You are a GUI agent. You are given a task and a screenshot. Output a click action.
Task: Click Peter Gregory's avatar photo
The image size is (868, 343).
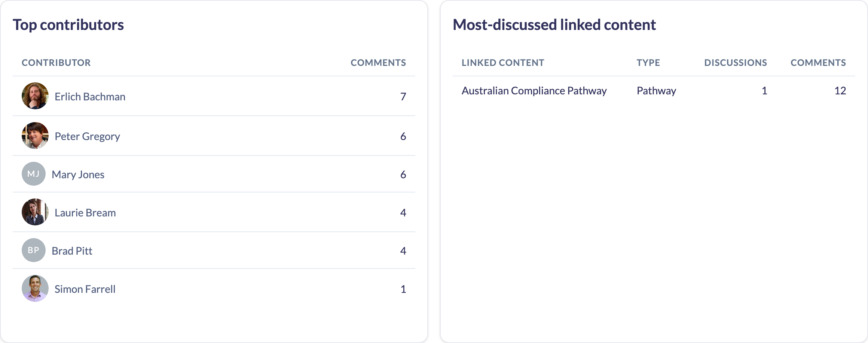(x=35, y=136)
